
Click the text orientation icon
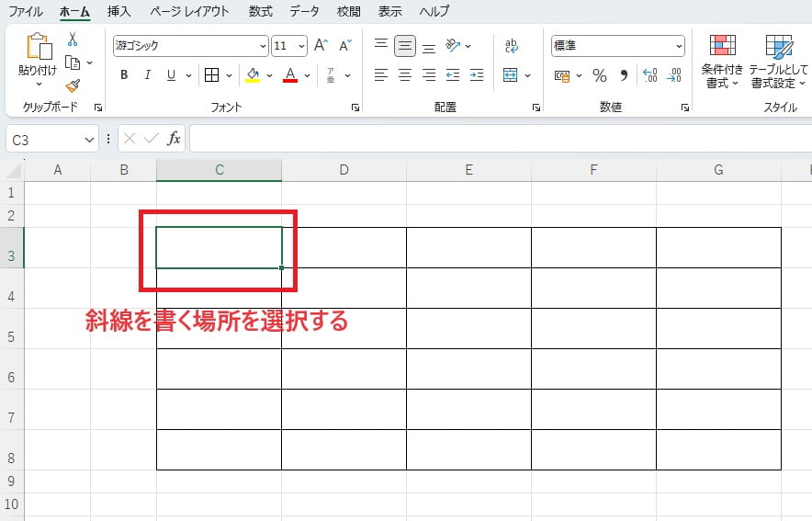coord(453,46)
